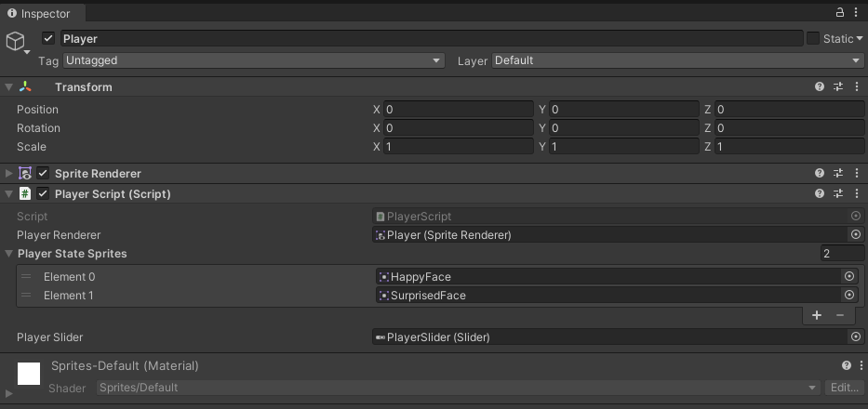Enable the Static checkbox
This screenshot has height=409, width=868.
[x=812, y=38]
